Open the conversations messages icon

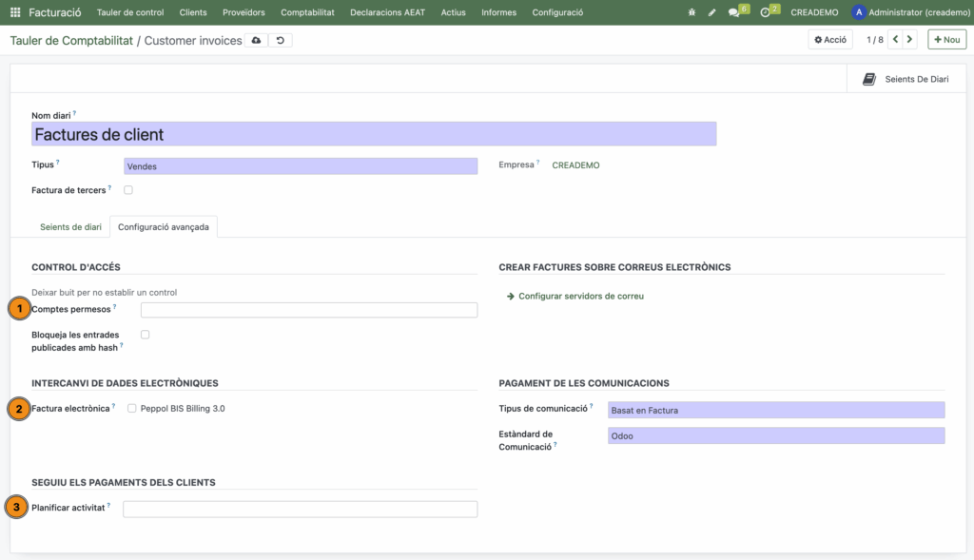tap(734, 12)
